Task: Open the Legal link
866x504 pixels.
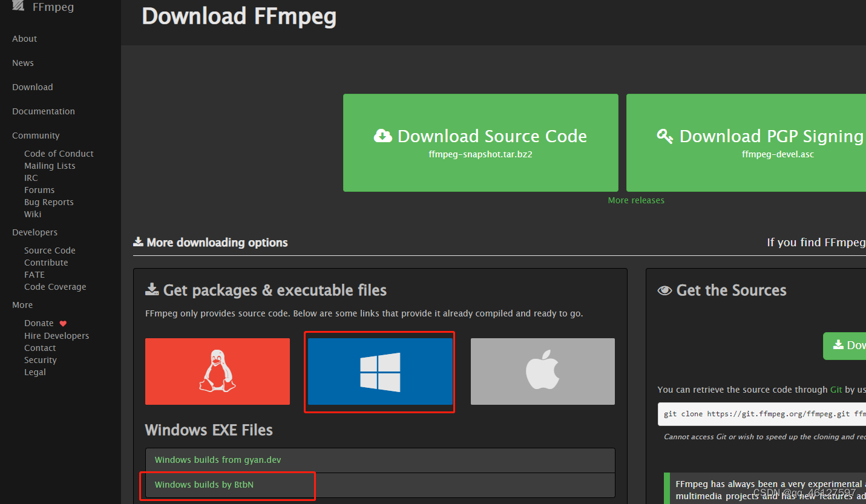Action: tap(35, 372)
